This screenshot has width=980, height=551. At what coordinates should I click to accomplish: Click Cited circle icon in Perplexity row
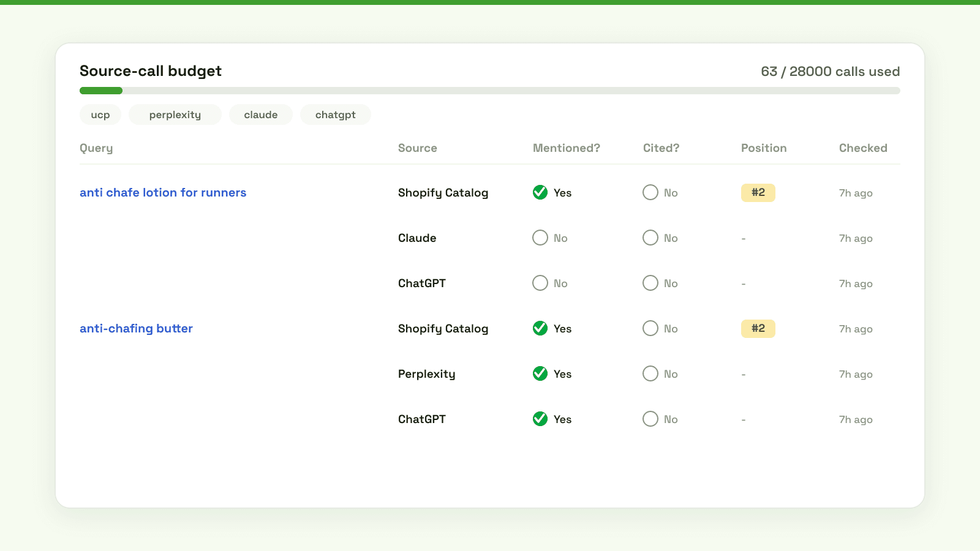click(650, 373)
